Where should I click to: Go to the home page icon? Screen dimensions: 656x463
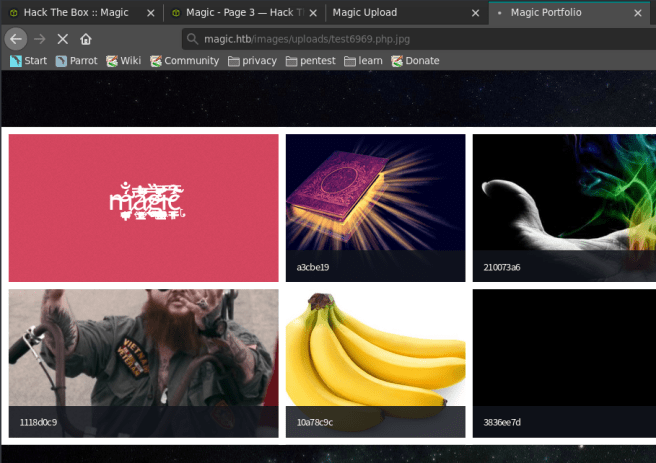[x=86, y=39]
